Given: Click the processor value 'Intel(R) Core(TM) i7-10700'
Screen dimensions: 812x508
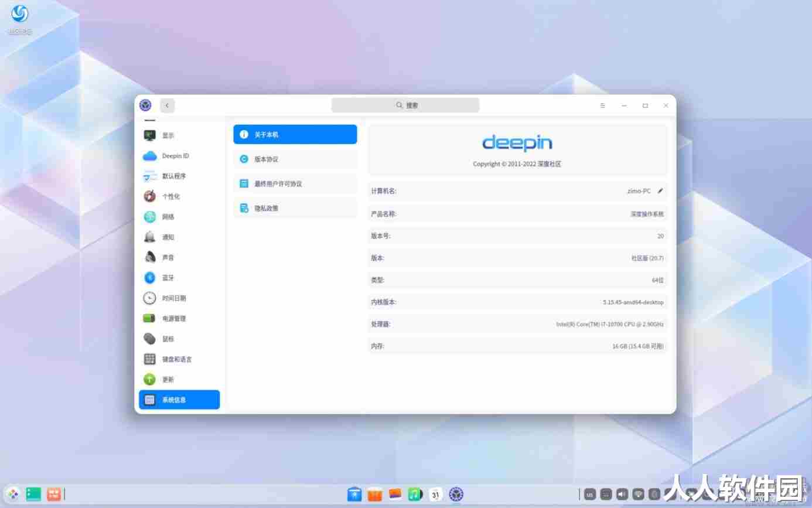Looking at the screenshot, I should click(x=610, y=324).
